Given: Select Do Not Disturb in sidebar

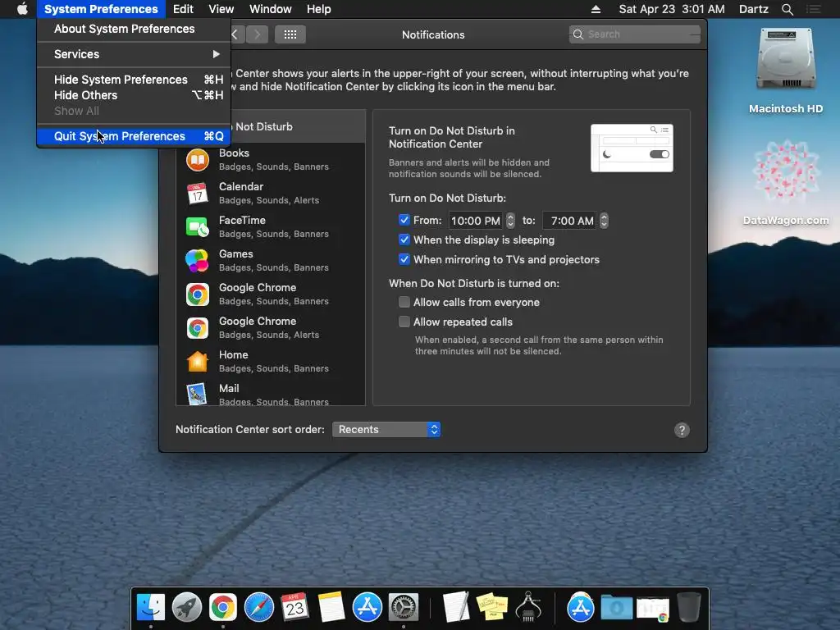Looking at the screenshot, I should (271, 126).
